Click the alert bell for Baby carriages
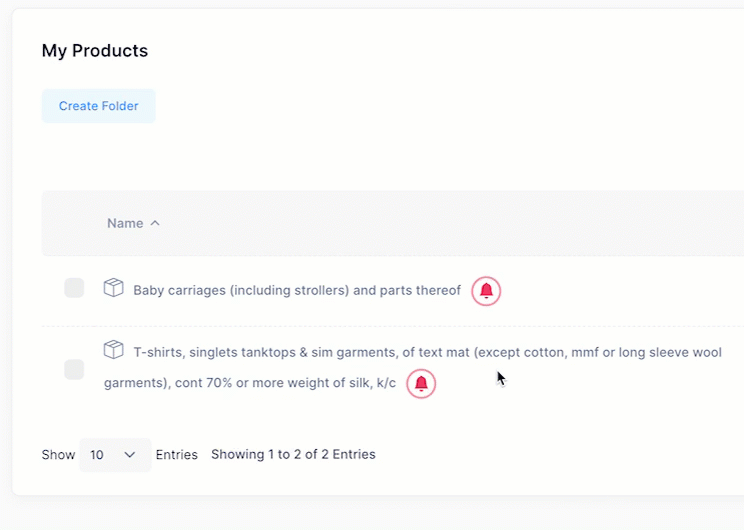The image size is (744, 530). pos(486,291)
